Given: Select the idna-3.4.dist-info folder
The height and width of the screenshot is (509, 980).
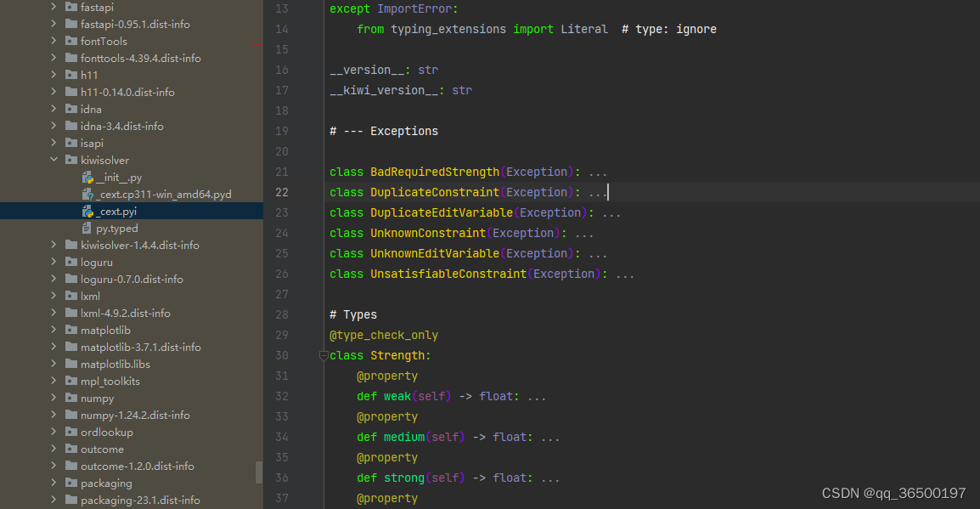Looking at the screenshot, I should click(x=122, y=127).
